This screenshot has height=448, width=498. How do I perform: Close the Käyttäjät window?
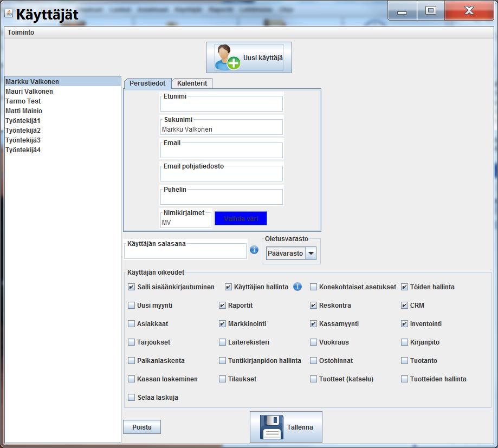pos(469,10)
